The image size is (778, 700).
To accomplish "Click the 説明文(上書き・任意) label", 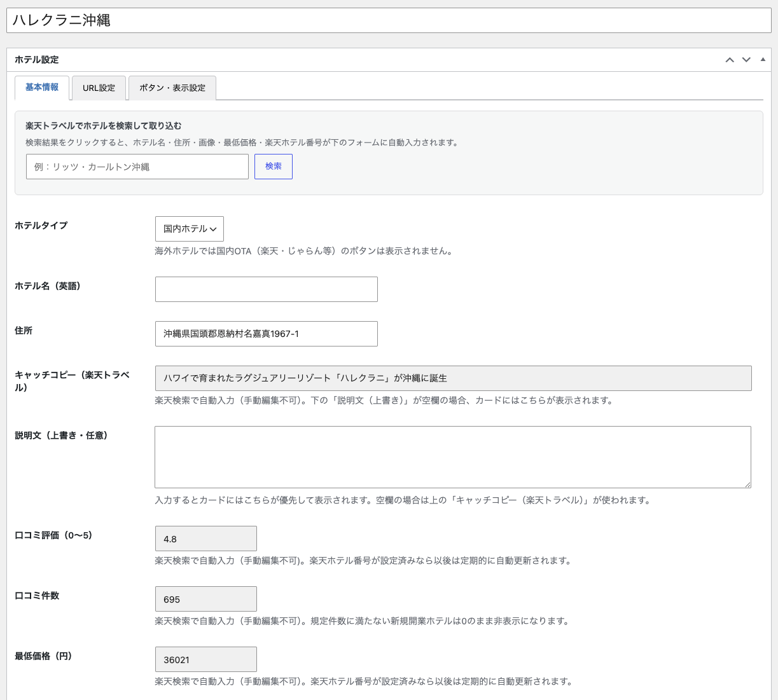I will coord(62,436).
